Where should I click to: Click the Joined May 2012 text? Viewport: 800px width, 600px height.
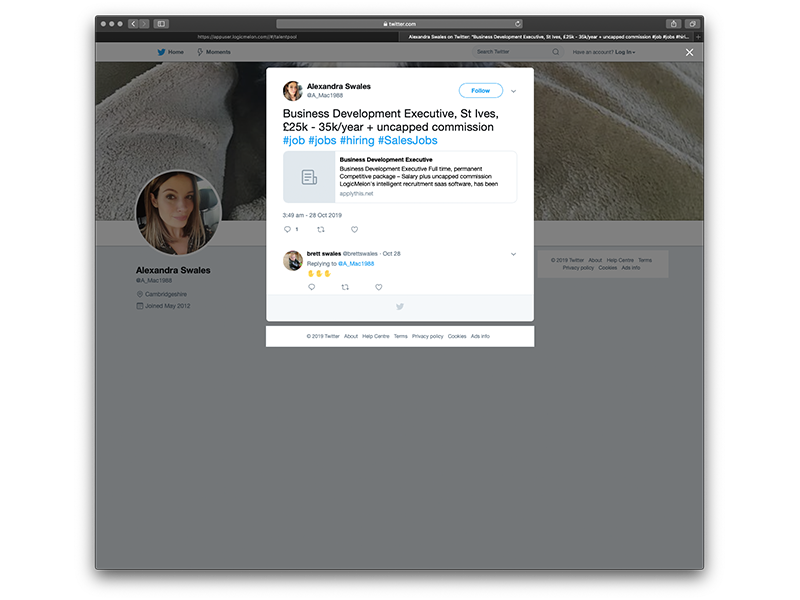(167, 306)
